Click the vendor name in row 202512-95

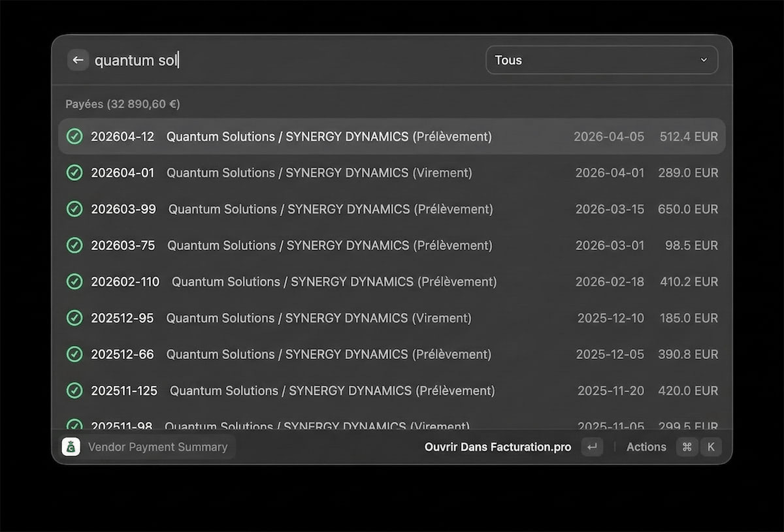pos(319,318)
